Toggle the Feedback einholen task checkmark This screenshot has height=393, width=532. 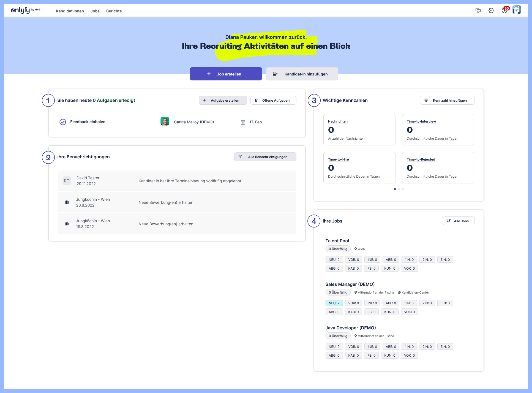(63, 122)
